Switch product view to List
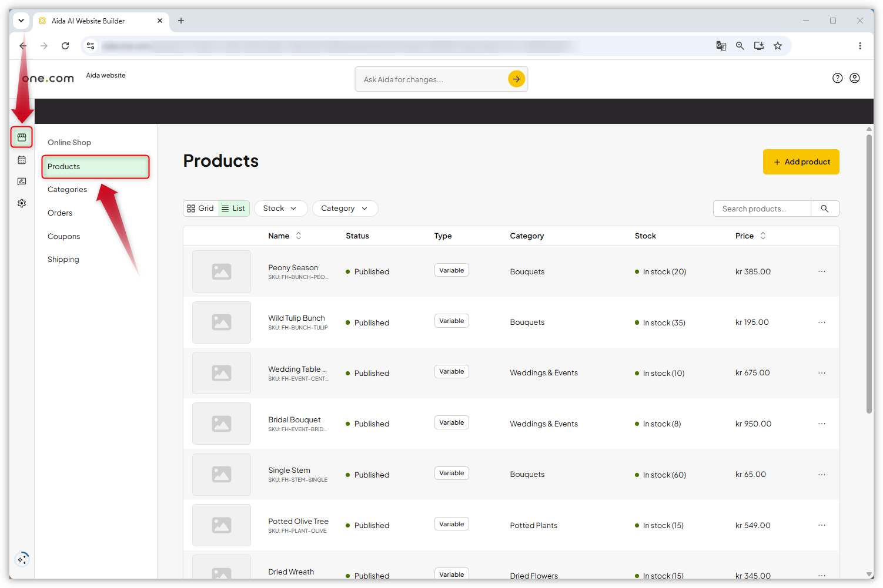The height and width of the screenshot is (588, 883). (x=234, y=209)
